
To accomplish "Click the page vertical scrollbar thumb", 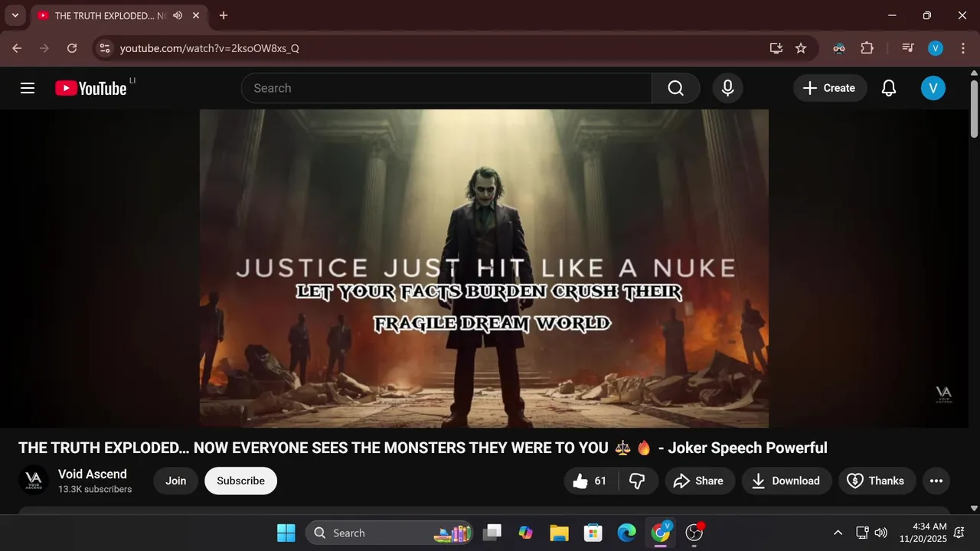I will 974,107.
